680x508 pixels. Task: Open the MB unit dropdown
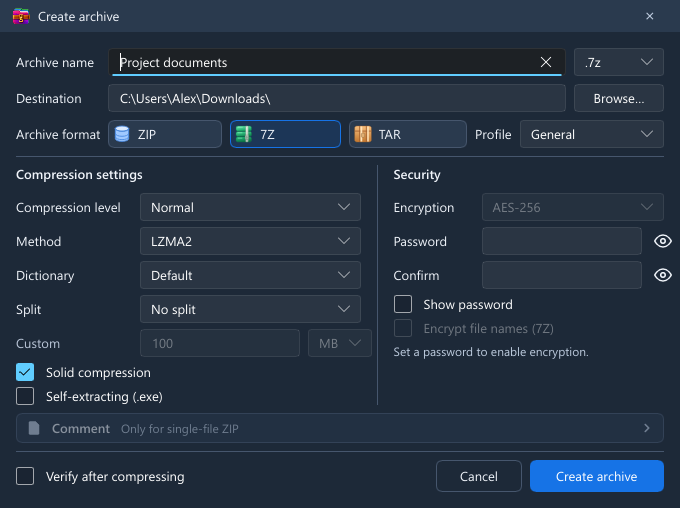click(340, 344)
